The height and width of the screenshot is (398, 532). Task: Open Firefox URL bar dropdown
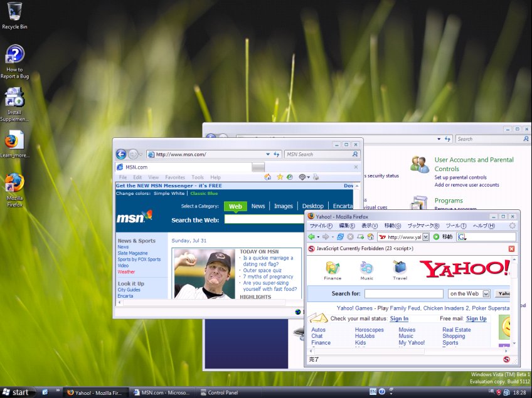(x=426, y=237)
